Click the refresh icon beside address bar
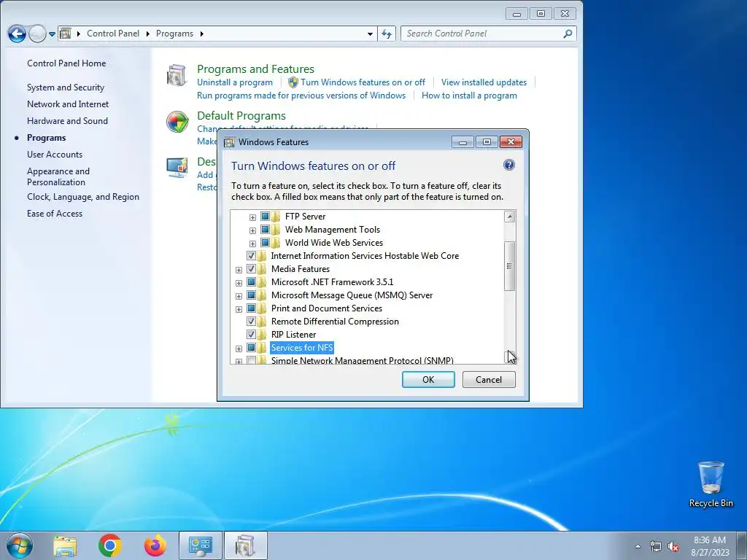 (387, 34)
